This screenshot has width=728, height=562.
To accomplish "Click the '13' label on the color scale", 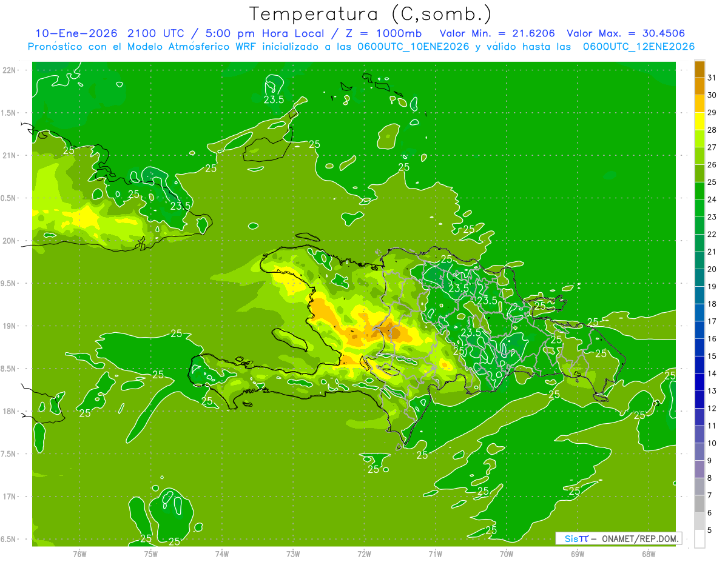I will point(712,391).
